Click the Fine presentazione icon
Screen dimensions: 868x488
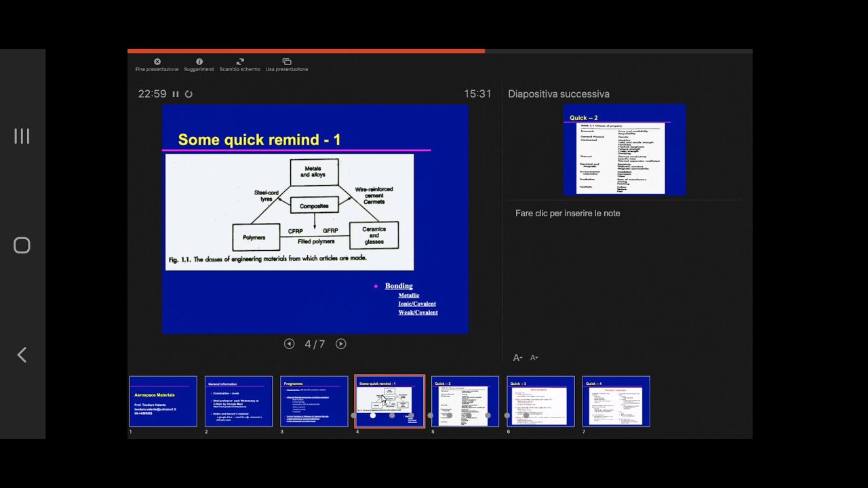click(x=157, y=62)
